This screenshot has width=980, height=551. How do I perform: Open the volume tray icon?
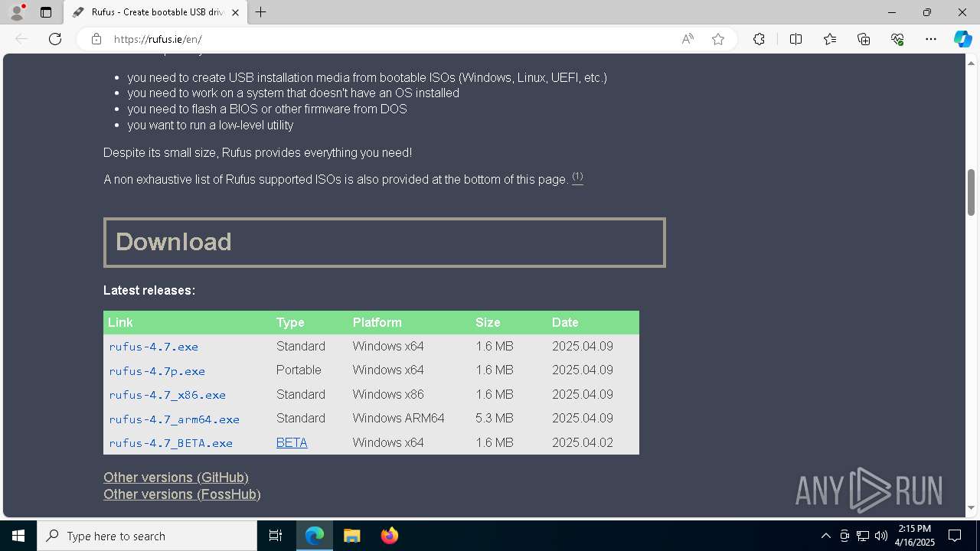pos(881,536)
